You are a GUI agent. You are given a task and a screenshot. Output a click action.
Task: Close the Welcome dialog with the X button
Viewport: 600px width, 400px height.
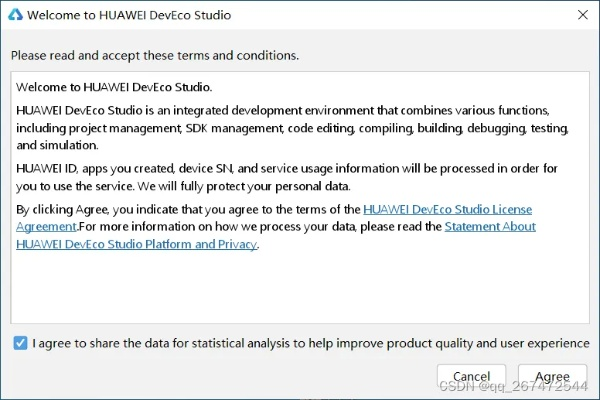pos(582,16)
